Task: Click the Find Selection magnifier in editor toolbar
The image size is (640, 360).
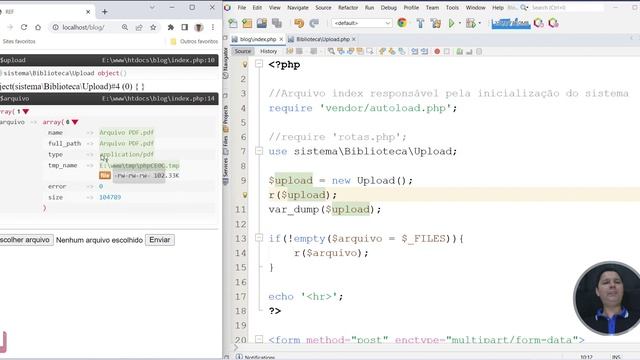Action: [331, 51]
